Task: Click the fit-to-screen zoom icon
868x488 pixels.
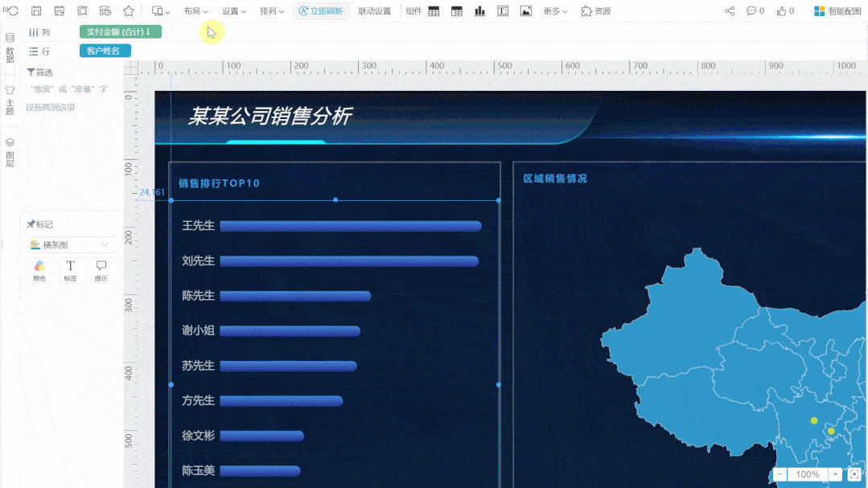Action: 854,474
